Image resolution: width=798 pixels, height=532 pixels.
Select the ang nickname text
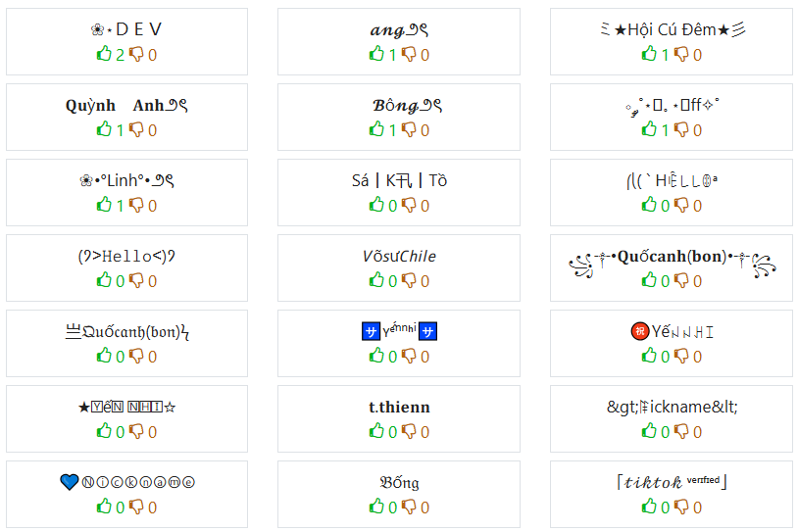399,30
